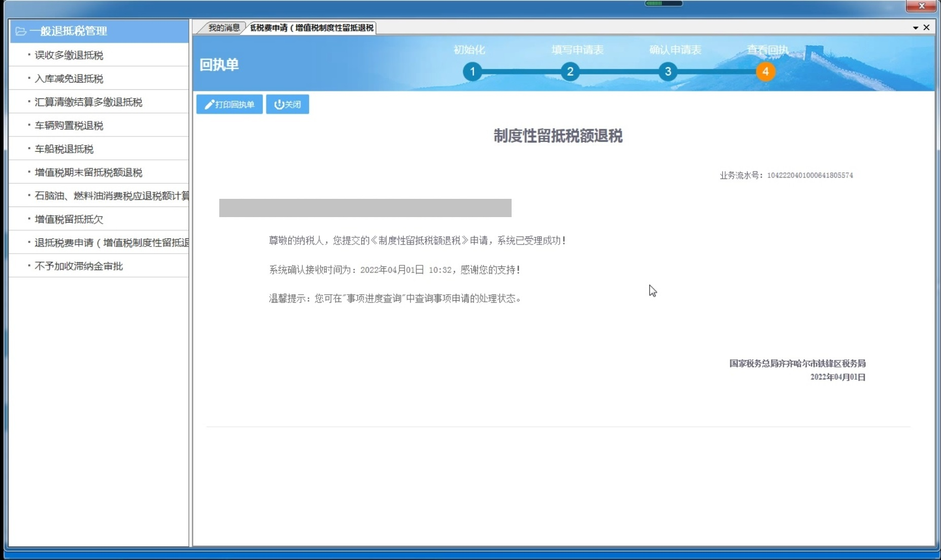Viewport: 941px width, 560px height.
Task: Open 不予加收滞纳金审批 item
Action: pyautogui.click(x=79, y=266)
